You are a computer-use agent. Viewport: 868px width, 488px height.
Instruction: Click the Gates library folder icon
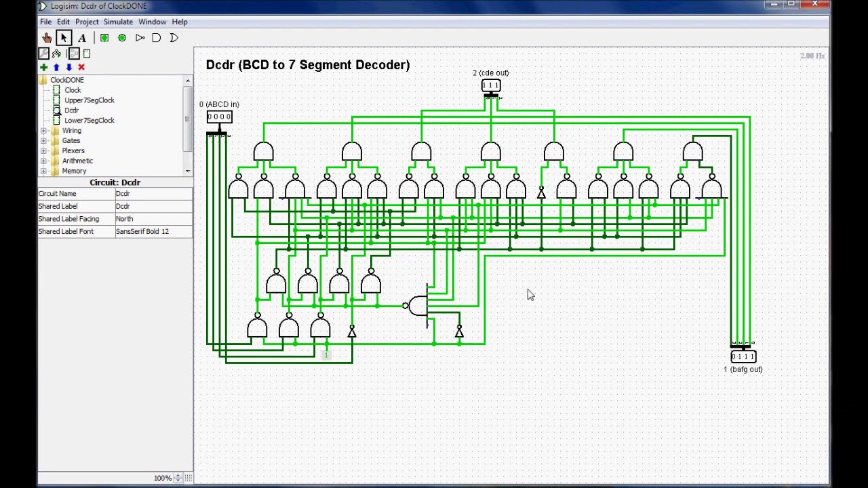click(x=56, y=140)
